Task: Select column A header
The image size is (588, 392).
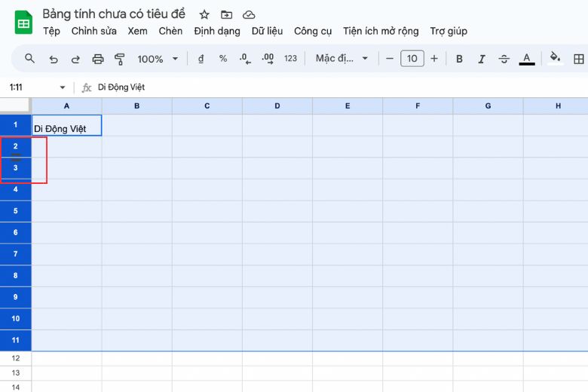Action: [67, 106]
